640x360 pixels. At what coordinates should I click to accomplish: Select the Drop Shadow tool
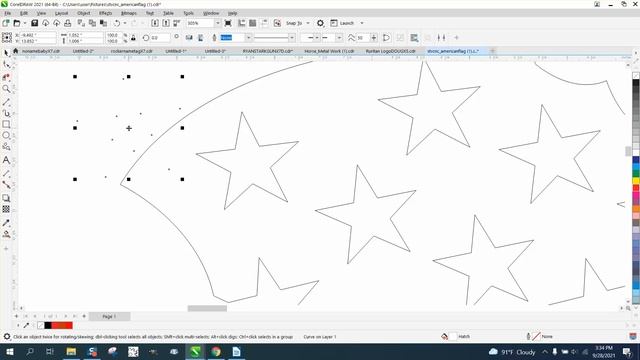(6, 198)
